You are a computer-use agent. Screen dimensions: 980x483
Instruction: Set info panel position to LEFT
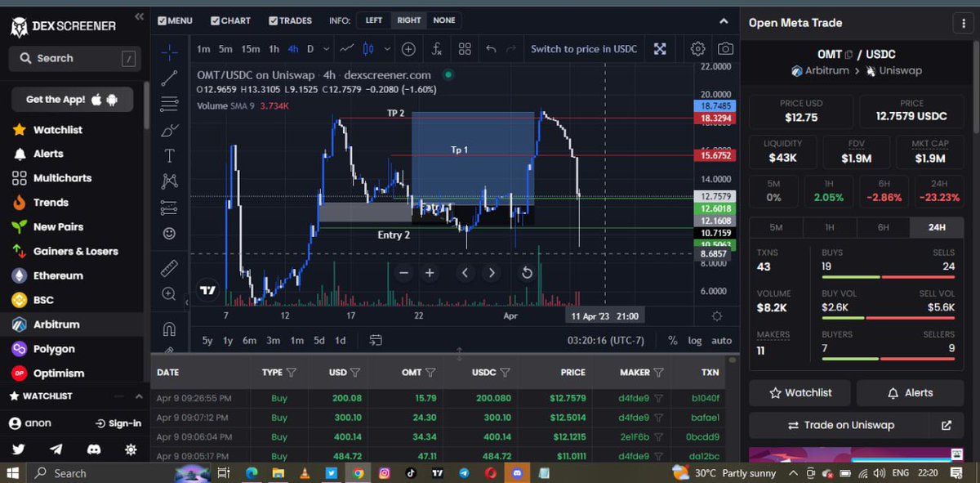[x=373, y=20]
